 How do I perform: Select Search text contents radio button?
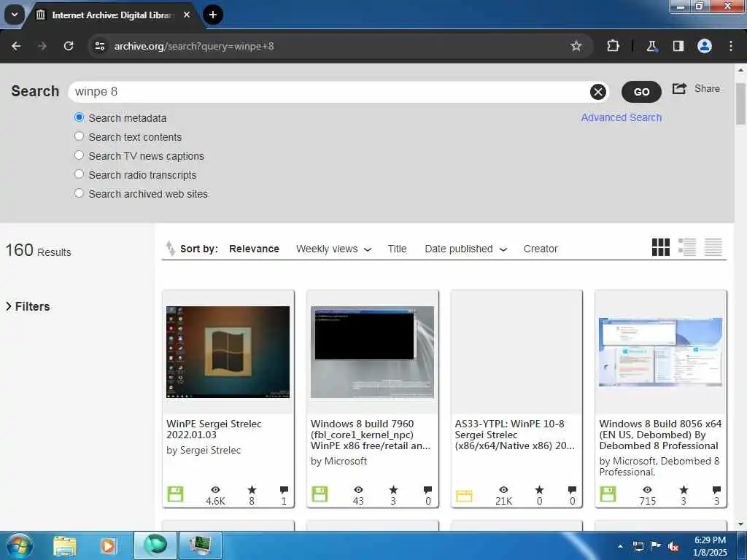[79, 136]
